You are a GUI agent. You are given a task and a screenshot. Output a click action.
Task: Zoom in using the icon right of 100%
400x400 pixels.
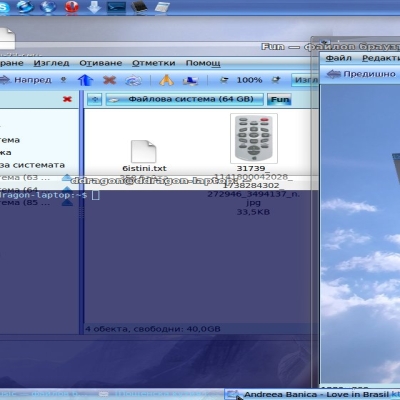pos(276,80)
